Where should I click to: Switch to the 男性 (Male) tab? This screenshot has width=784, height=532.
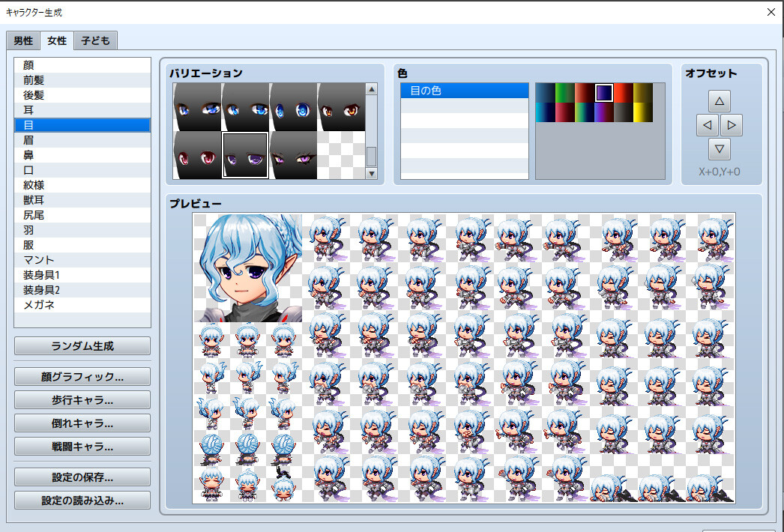click(x=22, y=40)
